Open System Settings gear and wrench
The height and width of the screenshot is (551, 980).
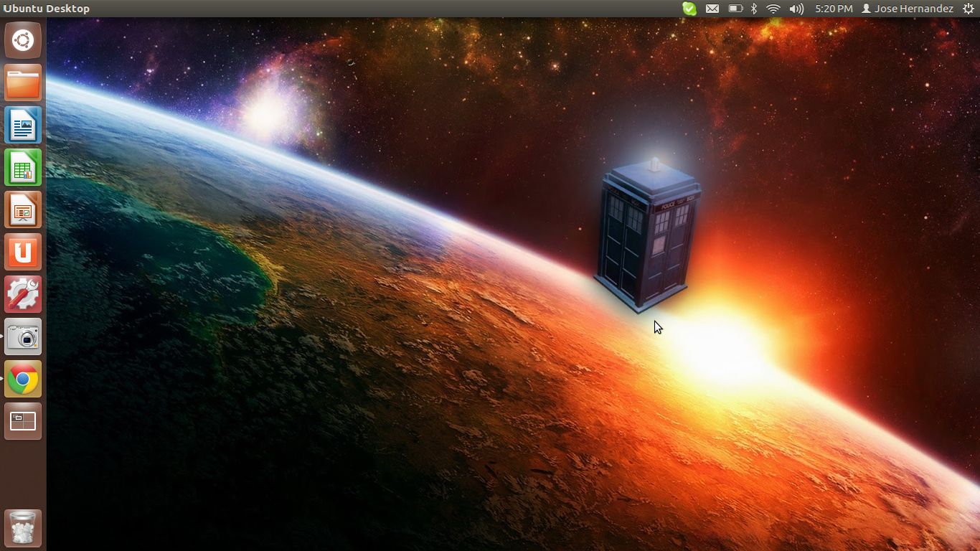tap(23, 294)
